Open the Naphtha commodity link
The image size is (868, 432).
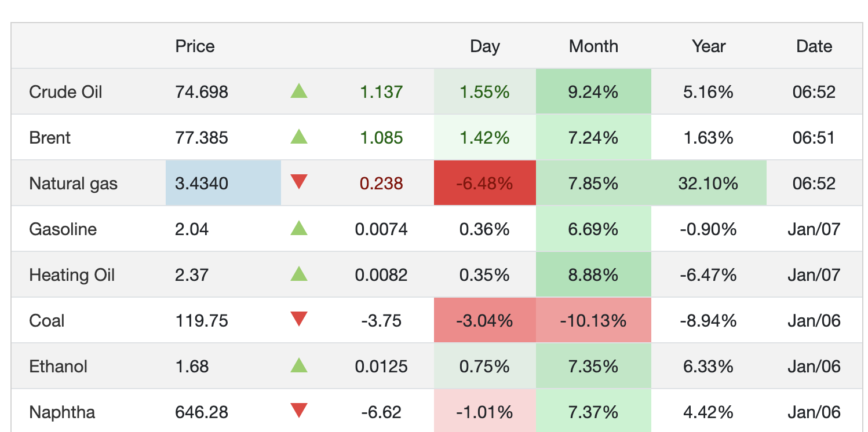click(x=62, y=412)
